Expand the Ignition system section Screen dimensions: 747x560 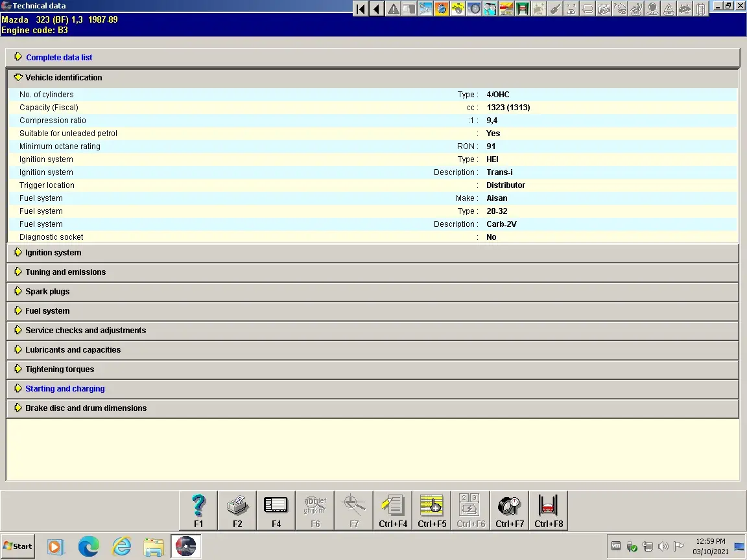point(53,253)
